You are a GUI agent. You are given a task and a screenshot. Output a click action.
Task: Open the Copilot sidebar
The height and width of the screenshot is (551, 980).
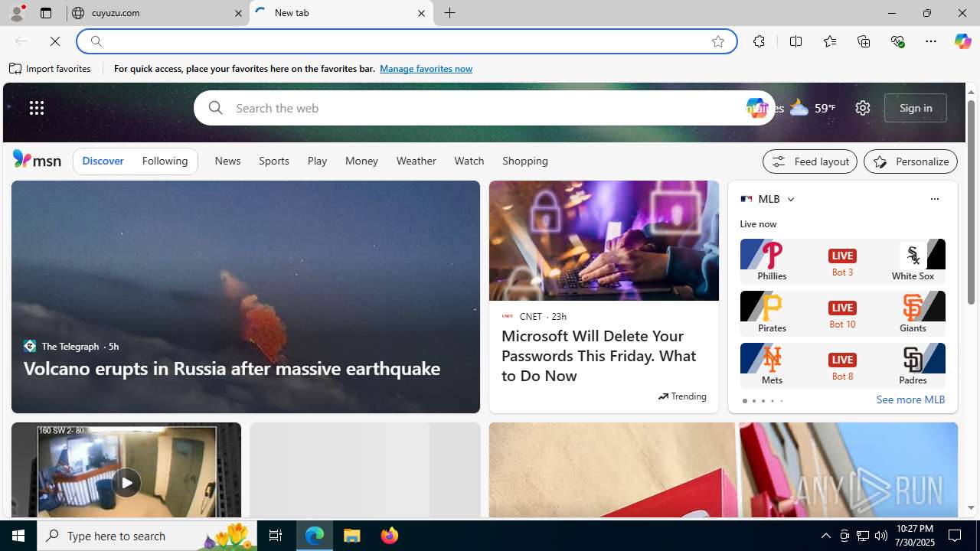click(x=962, y=41)
